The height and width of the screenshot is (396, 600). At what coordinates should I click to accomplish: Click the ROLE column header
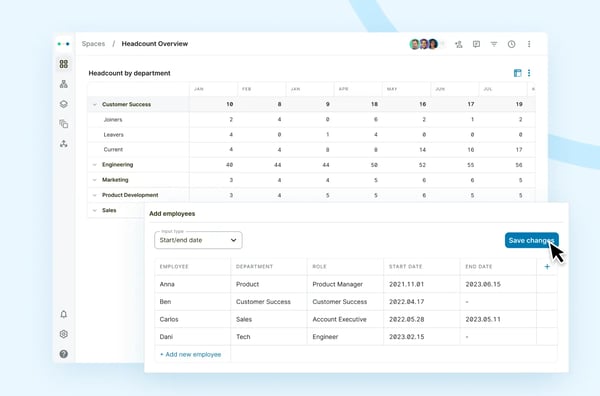pos(320,267)
